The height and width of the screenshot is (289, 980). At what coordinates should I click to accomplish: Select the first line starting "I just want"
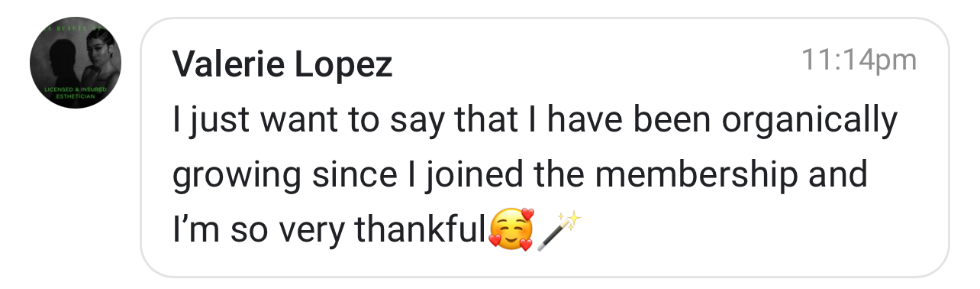pyautogui.click(x=535, y=123)
